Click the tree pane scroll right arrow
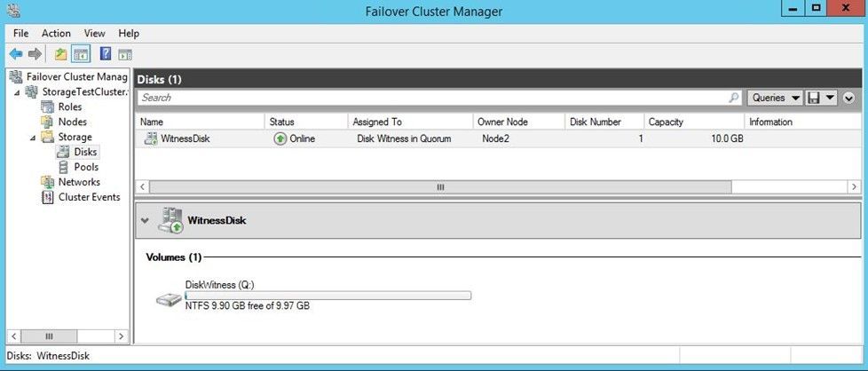 (122, 336)
